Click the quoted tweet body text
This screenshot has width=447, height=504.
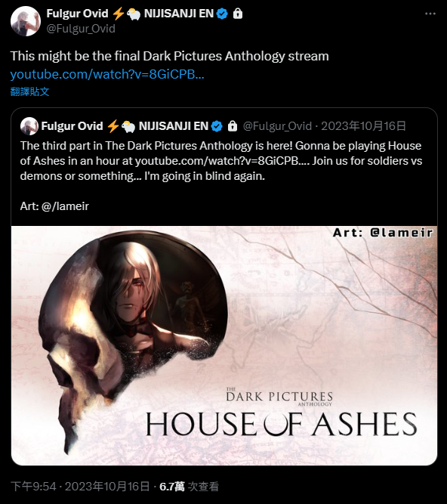pos(221,161)
